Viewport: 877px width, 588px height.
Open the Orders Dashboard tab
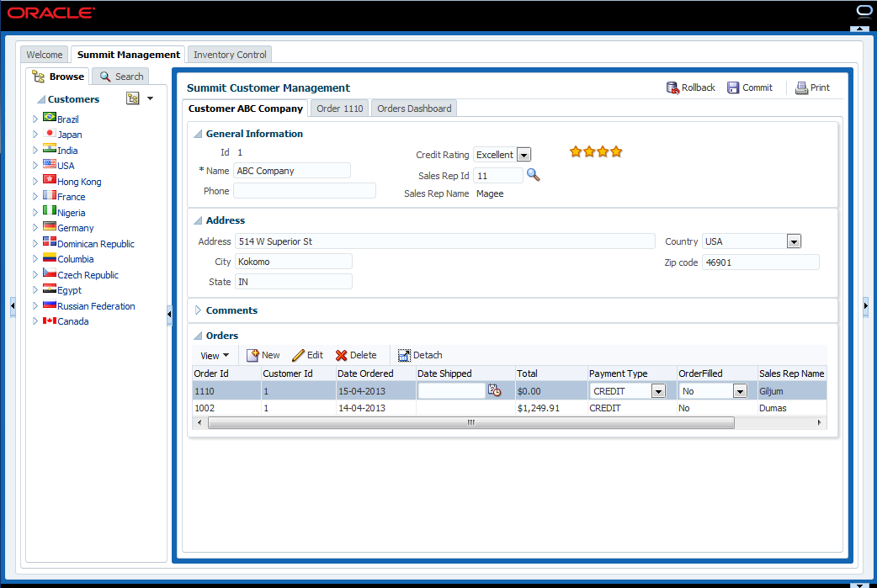coord(414,109)
